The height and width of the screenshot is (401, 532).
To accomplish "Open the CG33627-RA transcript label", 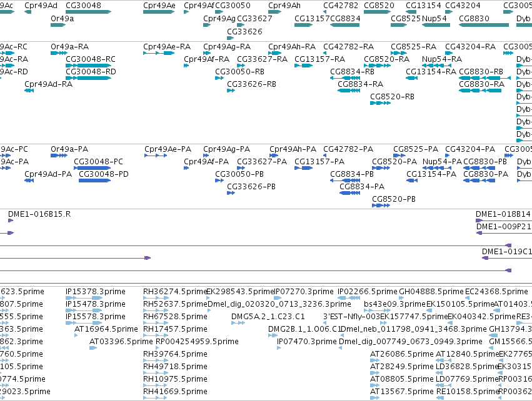I will 263,59.
